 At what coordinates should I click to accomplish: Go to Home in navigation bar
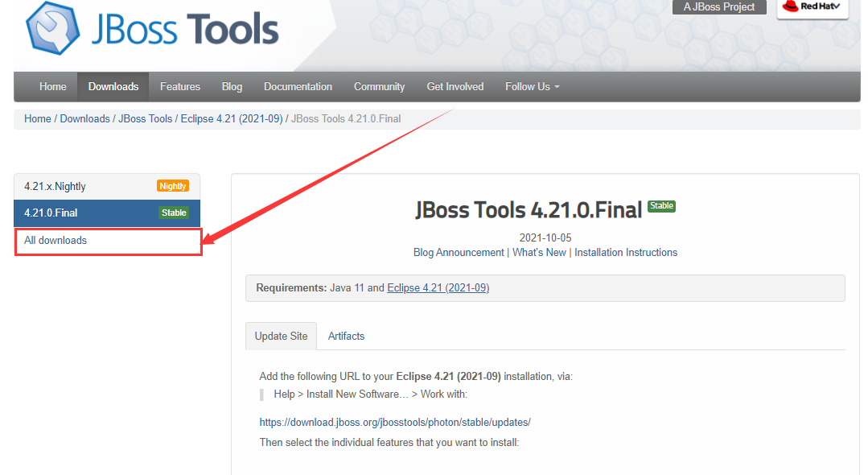[x=52, y=86]
